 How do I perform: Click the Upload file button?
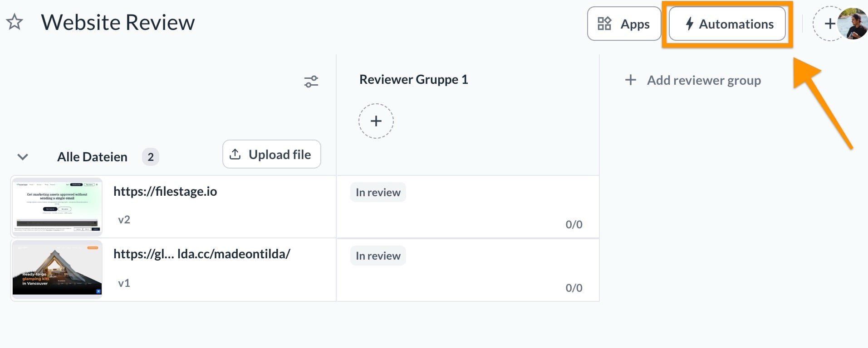272,155
